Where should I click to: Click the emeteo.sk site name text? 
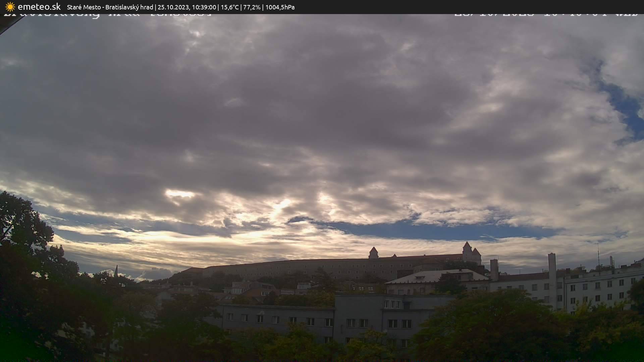click(39, 7)
